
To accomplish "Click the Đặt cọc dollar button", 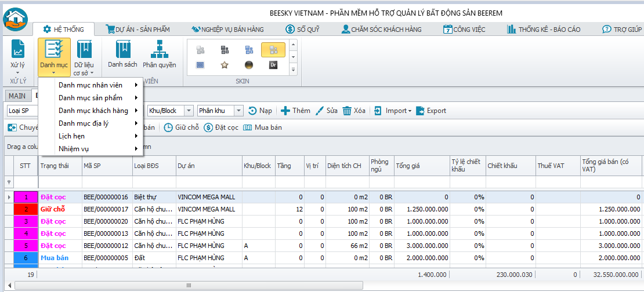I will (x=221, y=127).
